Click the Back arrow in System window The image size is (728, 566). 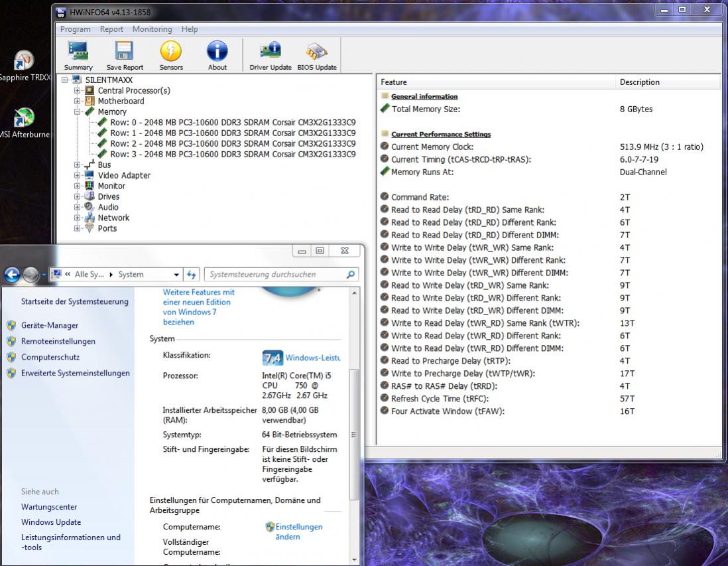coord(12,275)
